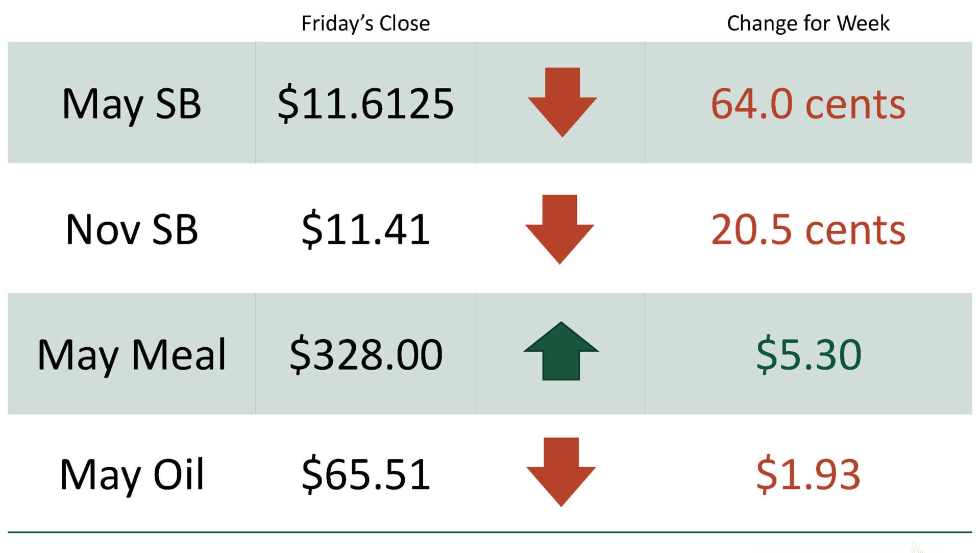Select the $11.41 closing price

pyautogui.click(x=365, y=229)
